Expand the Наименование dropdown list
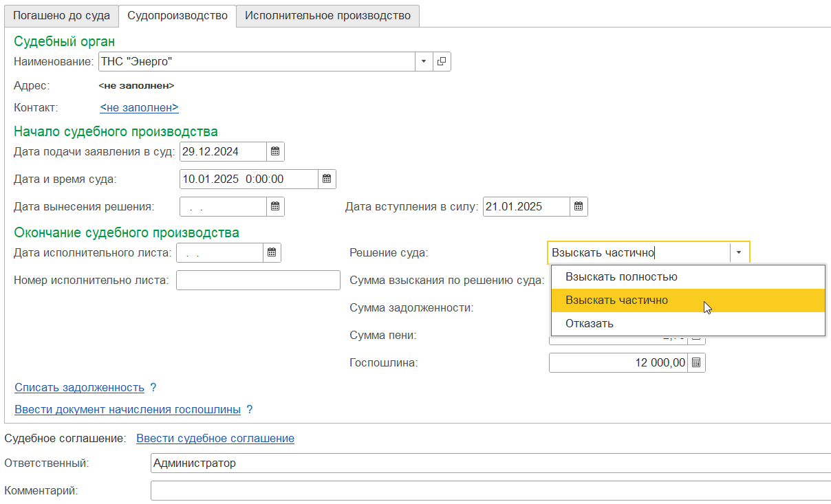 (x=423, y=62)
